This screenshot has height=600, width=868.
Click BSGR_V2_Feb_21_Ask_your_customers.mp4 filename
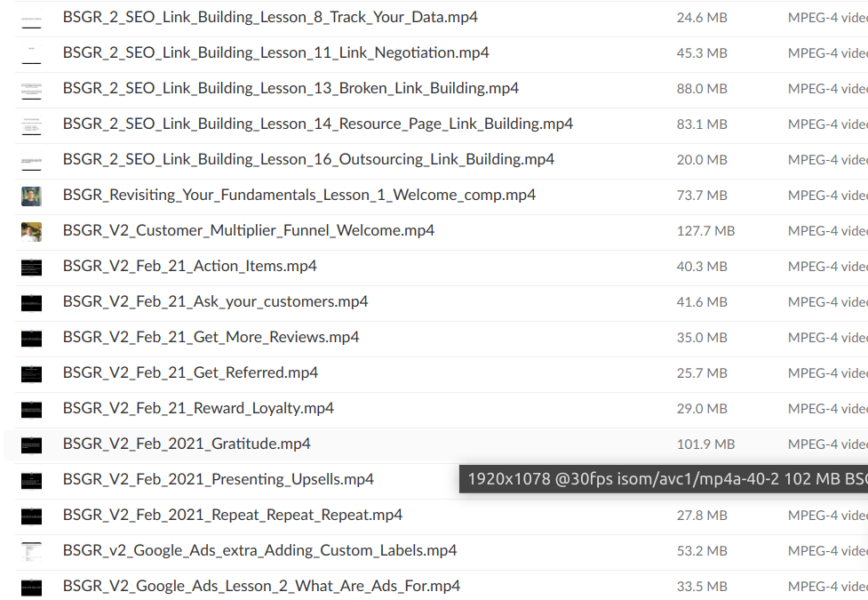pos(215,302)
